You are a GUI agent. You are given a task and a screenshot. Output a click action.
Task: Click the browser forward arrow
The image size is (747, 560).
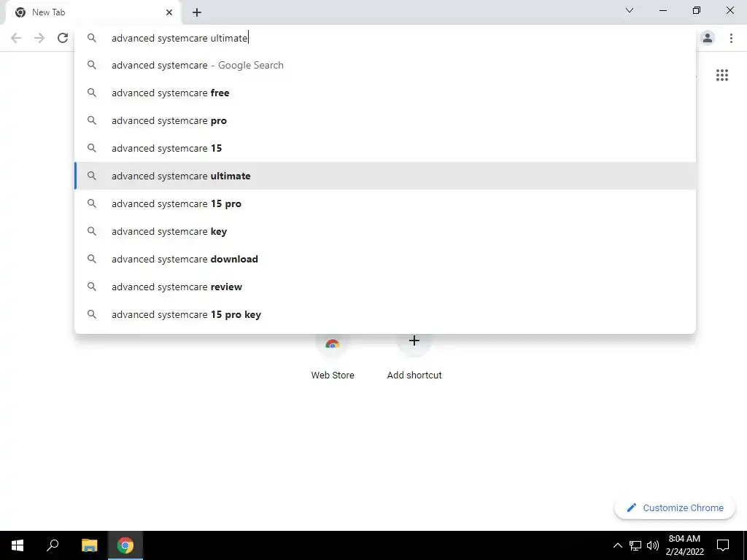tap(39, 38)
